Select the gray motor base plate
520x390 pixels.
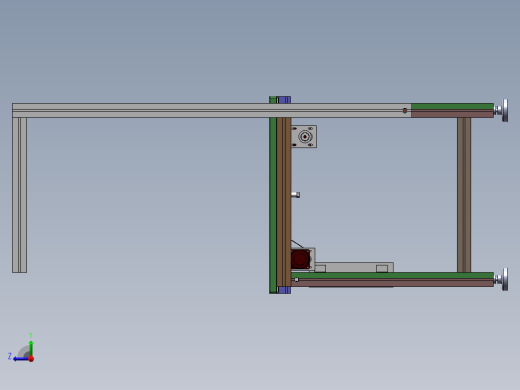click(x=354, y=267)
